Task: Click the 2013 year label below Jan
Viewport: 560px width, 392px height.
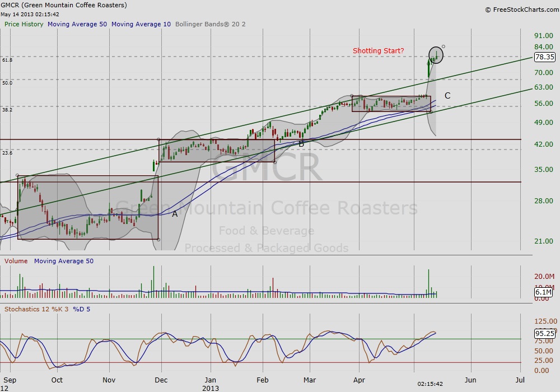Action: (211, 388)
